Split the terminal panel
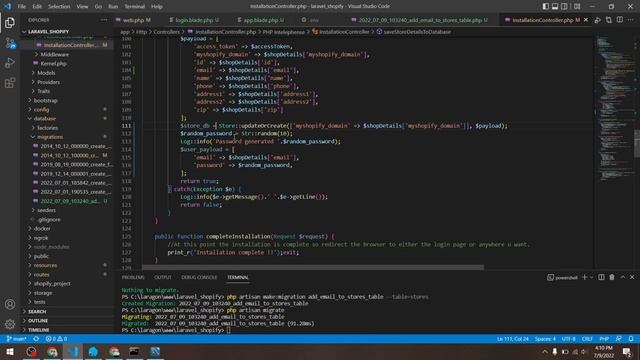The width and height of the screenshot is (640, 360). 601,277
